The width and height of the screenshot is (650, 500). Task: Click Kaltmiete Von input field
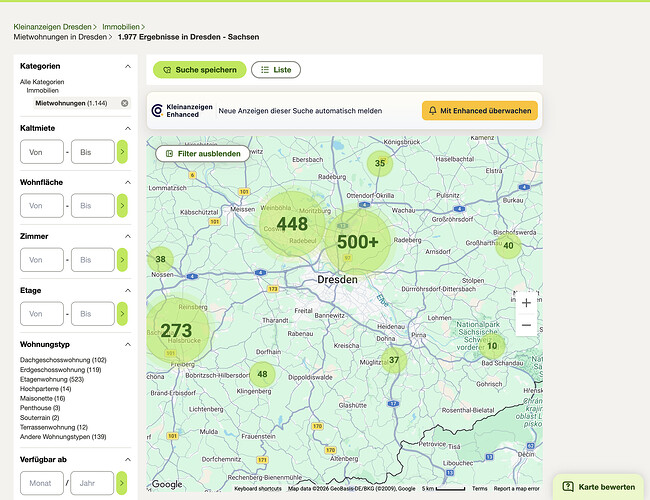(42, 152)
